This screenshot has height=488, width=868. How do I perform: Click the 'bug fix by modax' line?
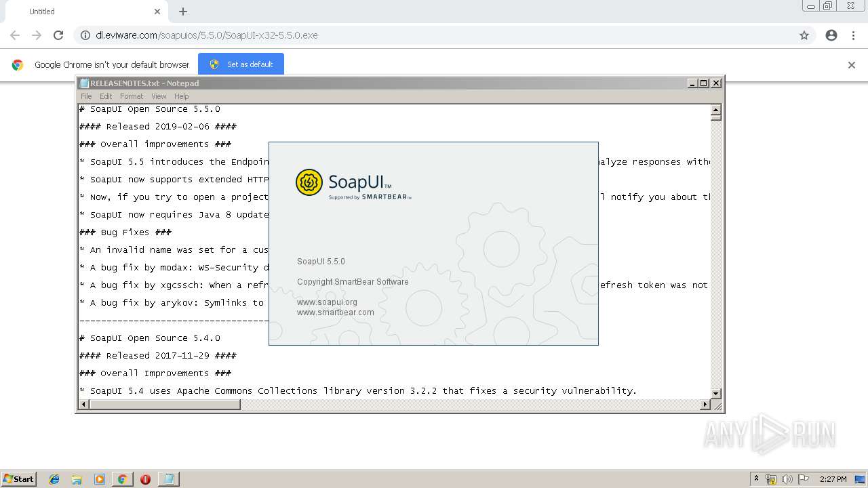pyautogui.click(x=174, y=268)
